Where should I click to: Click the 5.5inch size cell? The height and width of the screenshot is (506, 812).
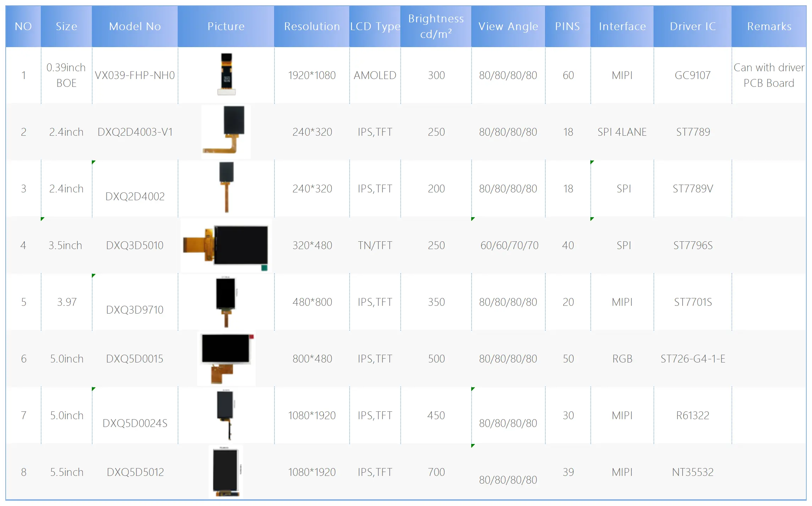coord(67,472)
